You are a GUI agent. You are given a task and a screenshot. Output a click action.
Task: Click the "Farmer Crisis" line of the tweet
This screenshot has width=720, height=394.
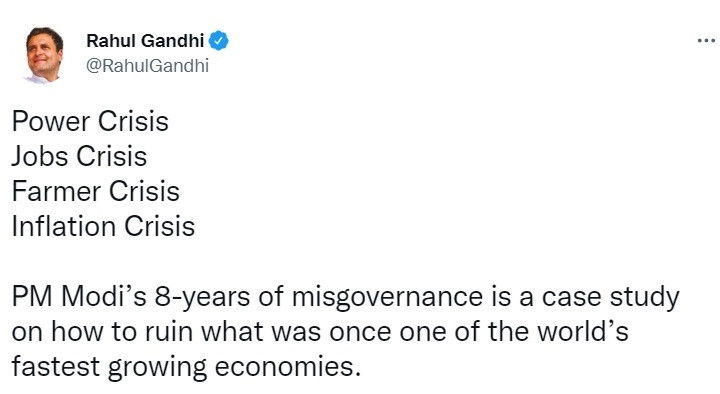coord(96,191)
